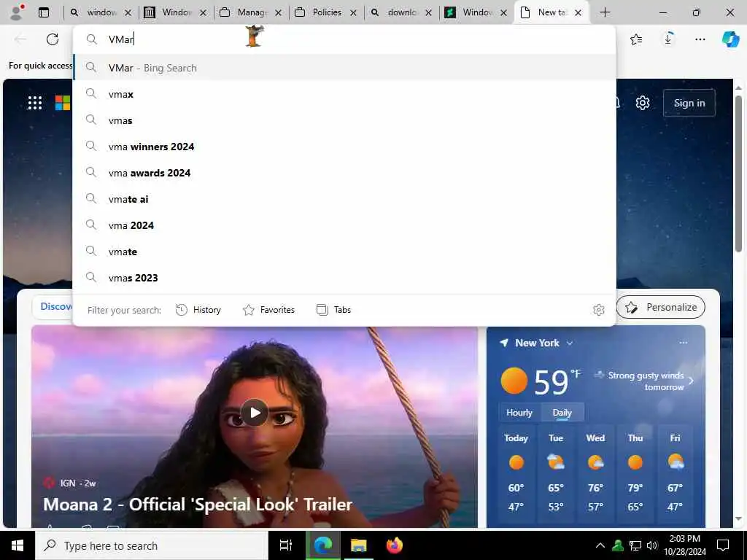Switch to the 'Manage' browser tab
This screenshot has width=747, height=560.
(x=251, y=13)
